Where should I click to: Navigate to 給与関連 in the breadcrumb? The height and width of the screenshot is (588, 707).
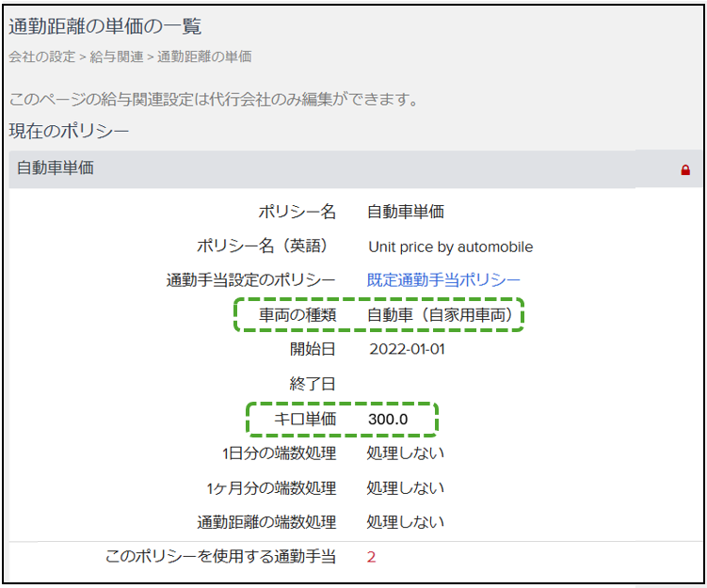click(x=117, y=57)
